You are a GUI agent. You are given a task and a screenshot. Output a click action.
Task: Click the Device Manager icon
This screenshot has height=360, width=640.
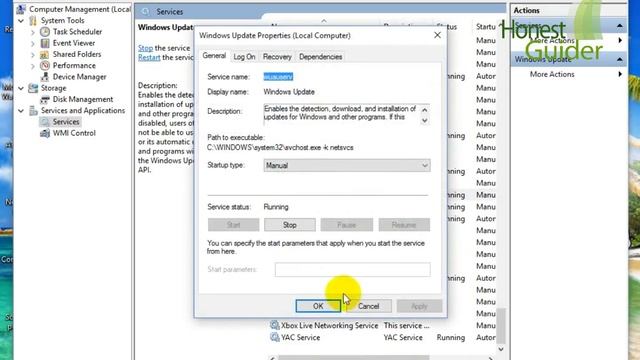(x=45, y=77)
